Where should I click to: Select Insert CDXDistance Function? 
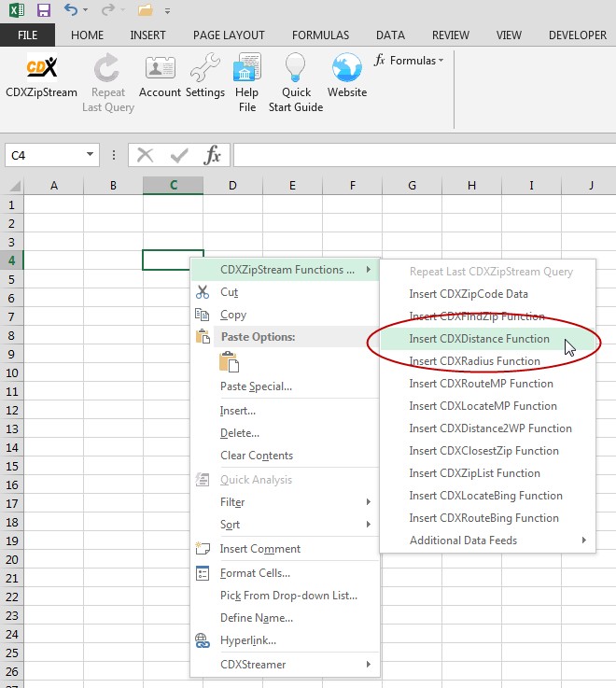pyautogui.click(x=488, y=338)
